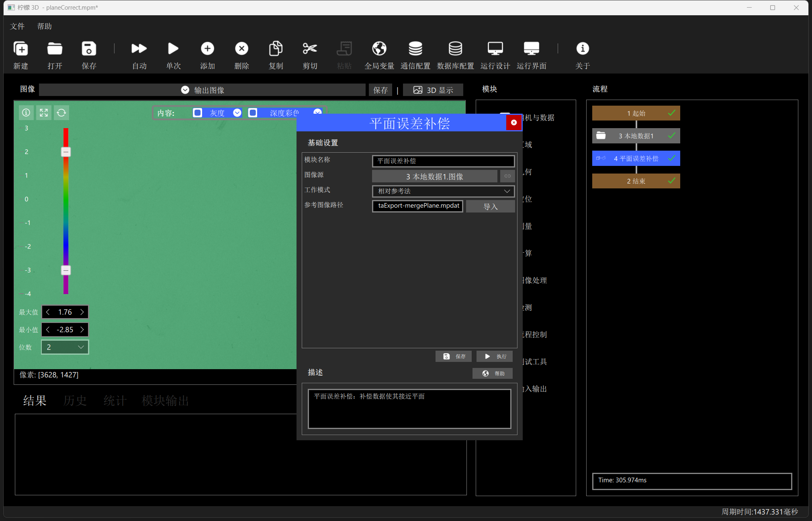
Task: Open the 位数 decimal places dropdown
Action: [x=65, y=347]
